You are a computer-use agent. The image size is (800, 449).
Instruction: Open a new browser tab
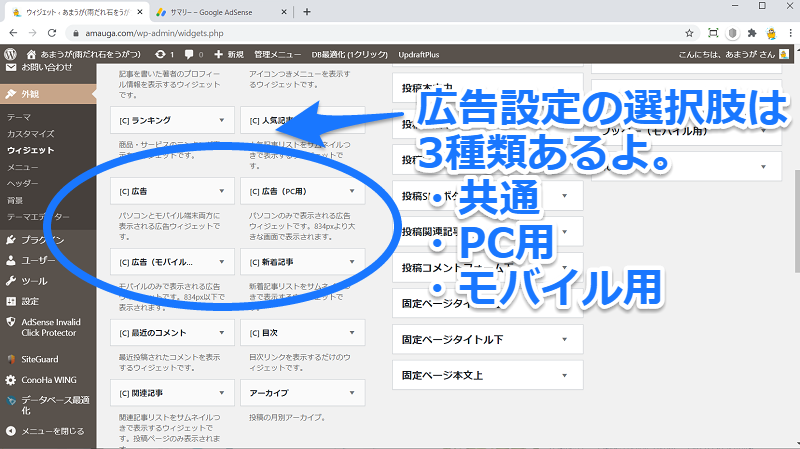tap(307, 12)
